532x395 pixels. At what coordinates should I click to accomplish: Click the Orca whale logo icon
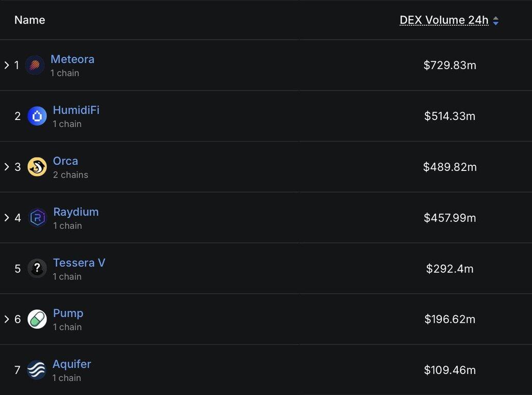pos(37,167)
